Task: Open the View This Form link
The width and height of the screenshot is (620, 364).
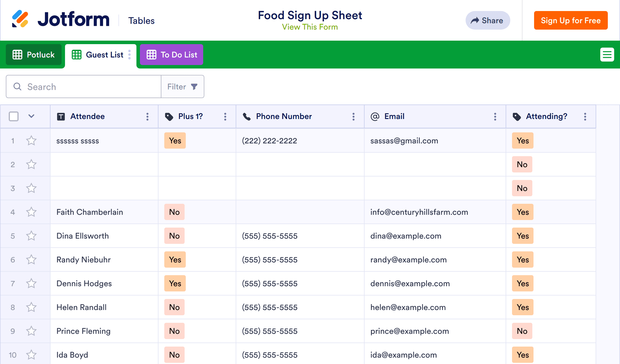Action: 310,27
